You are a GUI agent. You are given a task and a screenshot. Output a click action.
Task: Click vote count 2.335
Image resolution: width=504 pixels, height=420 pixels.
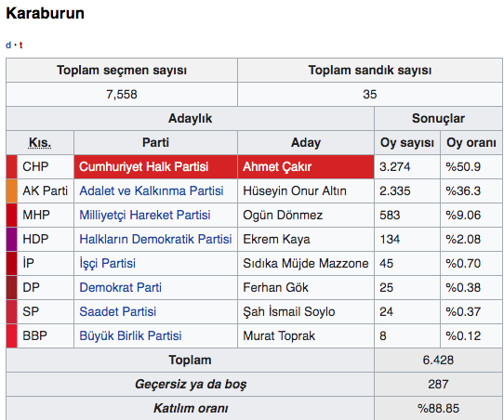394,190
